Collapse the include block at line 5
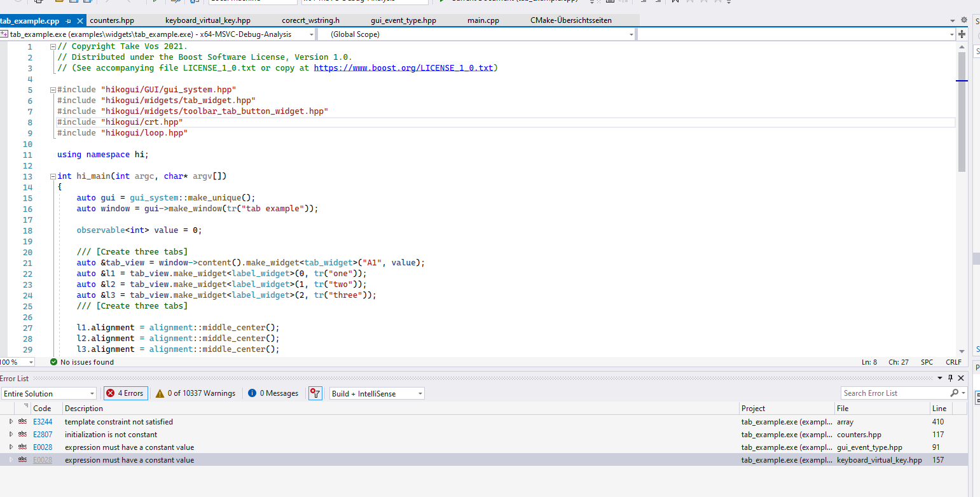The image size is (980, 497). point(52,90)
